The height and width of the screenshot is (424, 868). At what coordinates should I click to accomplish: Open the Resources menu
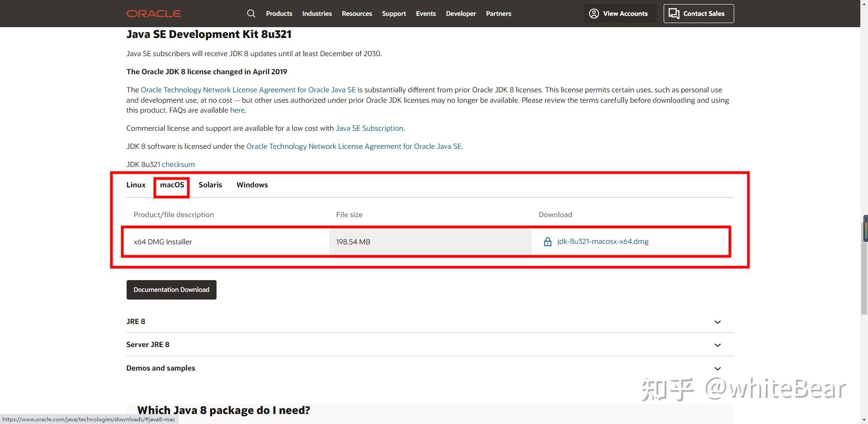[x=357, y=14]
